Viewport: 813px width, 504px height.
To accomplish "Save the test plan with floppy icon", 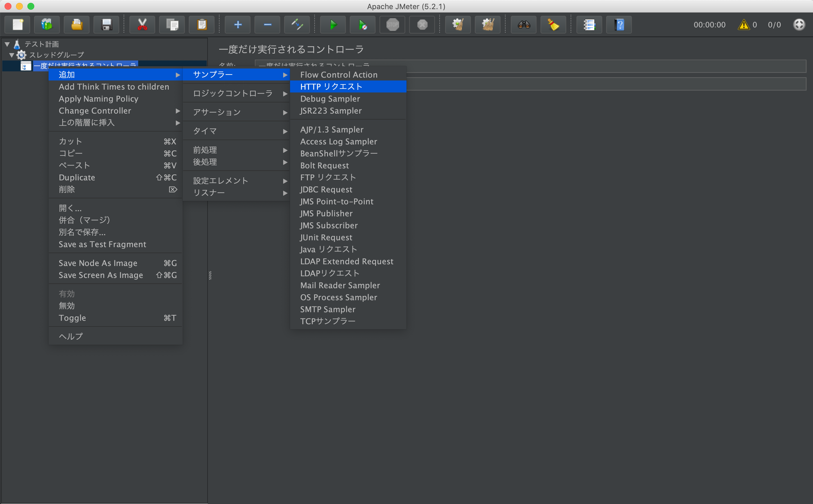I will pyautogui.click(x=106, y=25).
